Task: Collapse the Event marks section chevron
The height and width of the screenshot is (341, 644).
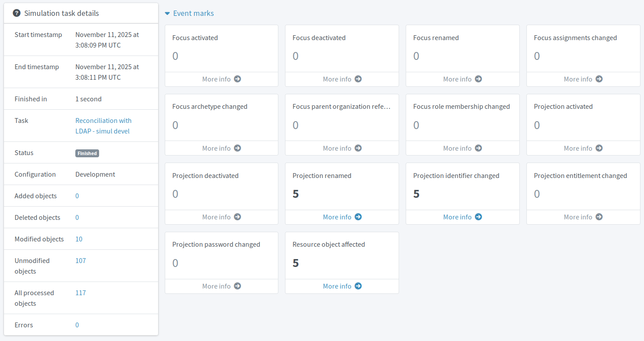Action: (167, 13)
